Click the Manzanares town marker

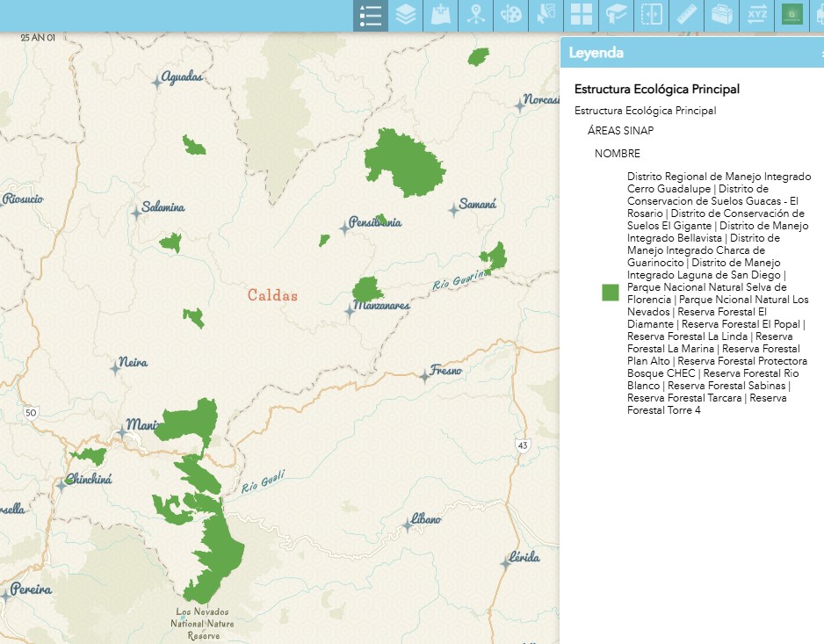(350, 312)
